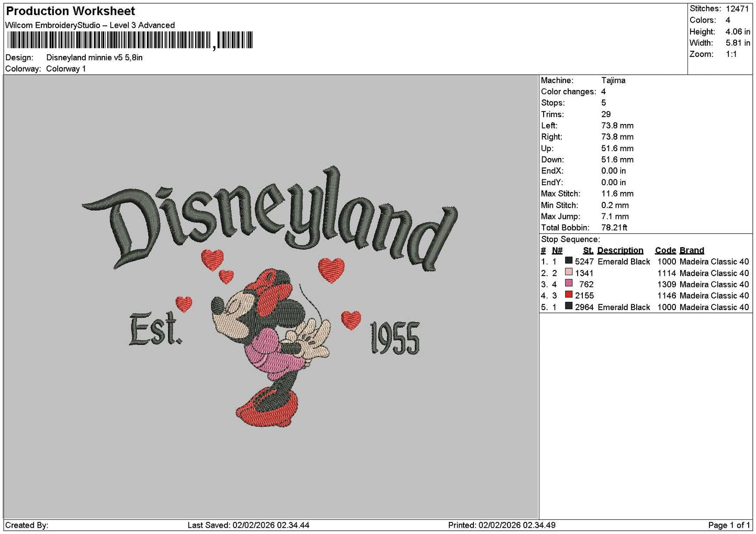Screen dimensions: 756x534
Task: Click the 'Color changes:' label
Action: 568,92
